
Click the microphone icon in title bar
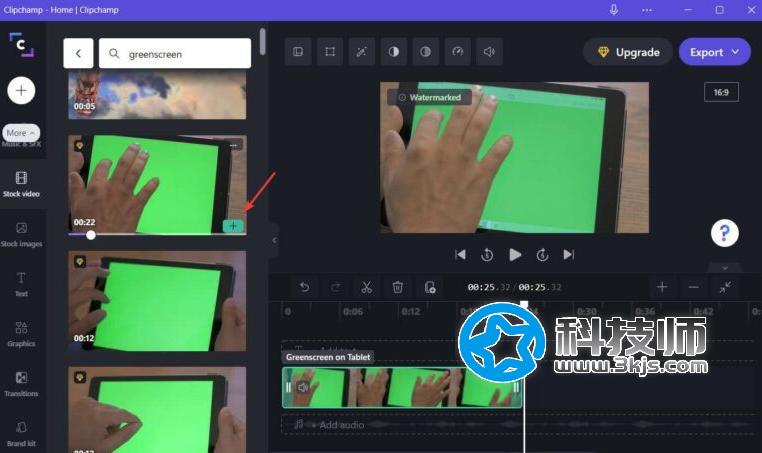click(614, 10)
